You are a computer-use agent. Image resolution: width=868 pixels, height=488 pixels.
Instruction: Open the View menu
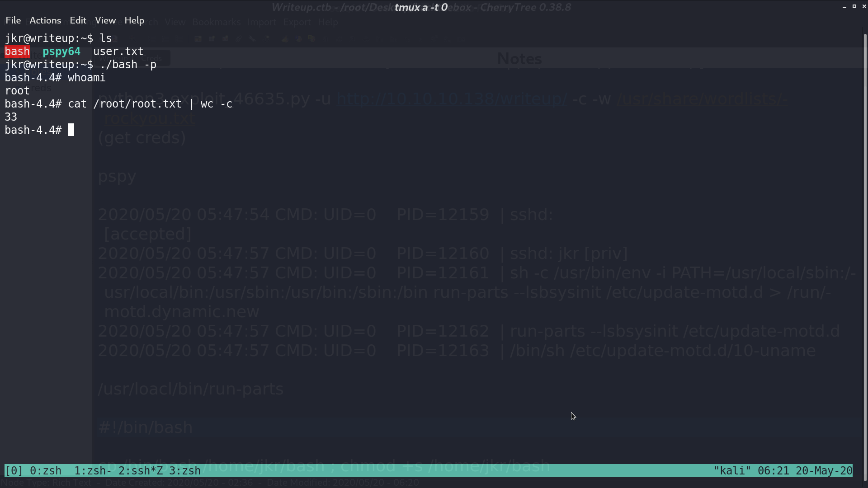[x=105, y=20]
